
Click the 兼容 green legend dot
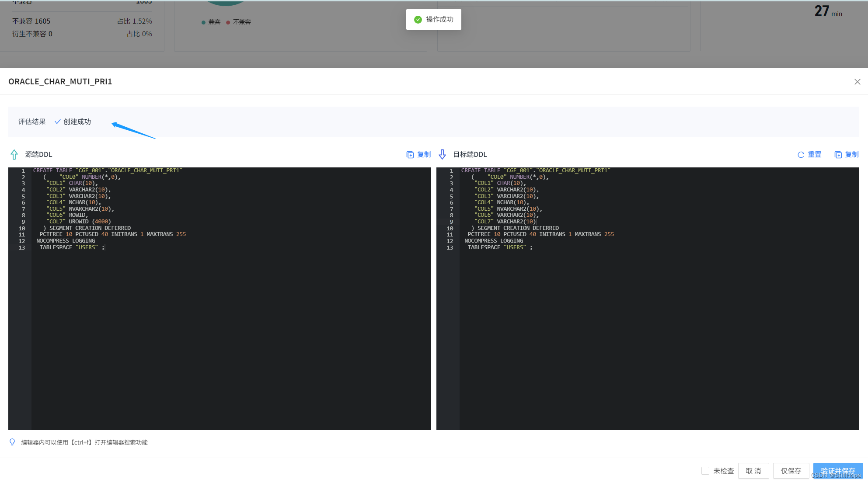[203, 22]
